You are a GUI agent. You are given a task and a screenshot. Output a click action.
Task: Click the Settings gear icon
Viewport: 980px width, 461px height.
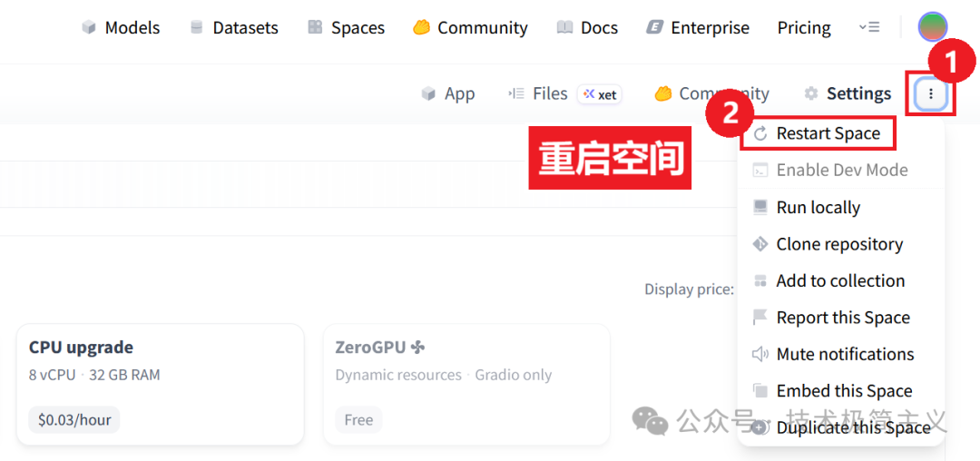811,93
